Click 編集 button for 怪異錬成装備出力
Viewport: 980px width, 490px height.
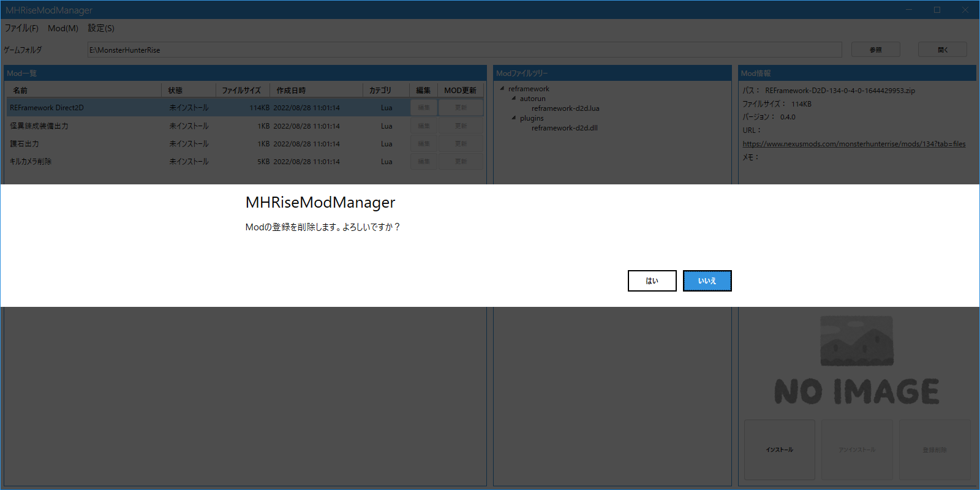pyautogui.click(x=424, y=126)
